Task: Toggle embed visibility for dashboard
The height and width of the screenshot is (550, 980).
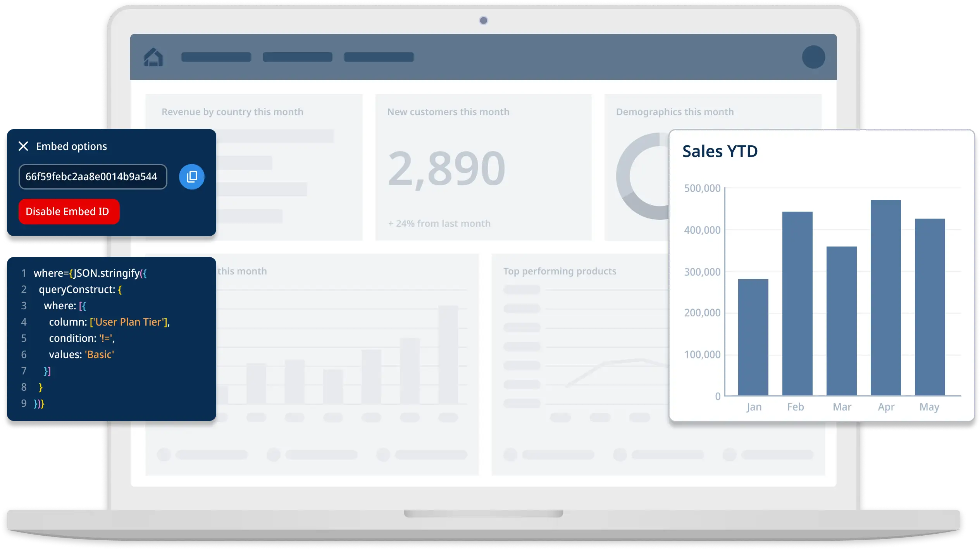Action: pyautogui.click(x=68, y=211)
